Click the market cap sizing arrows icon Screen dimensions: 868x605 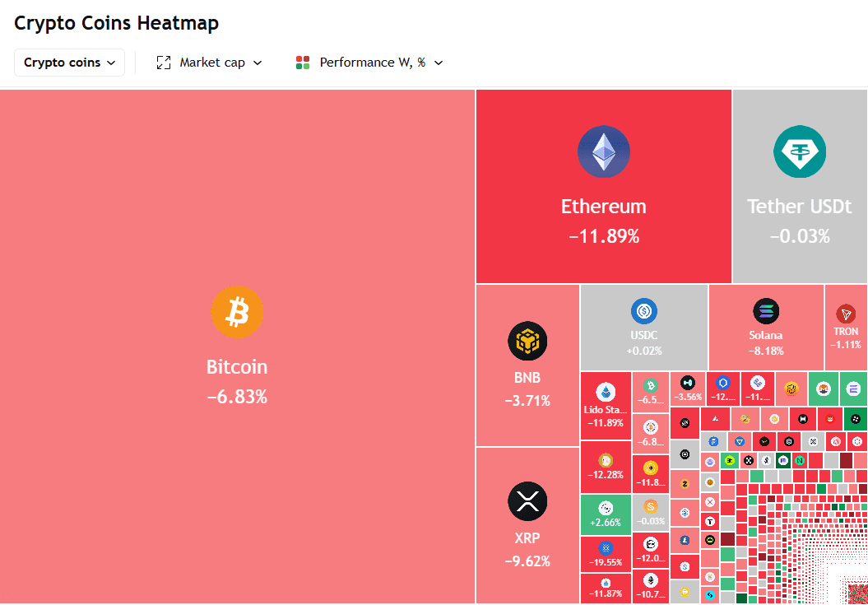click(163, 62)
